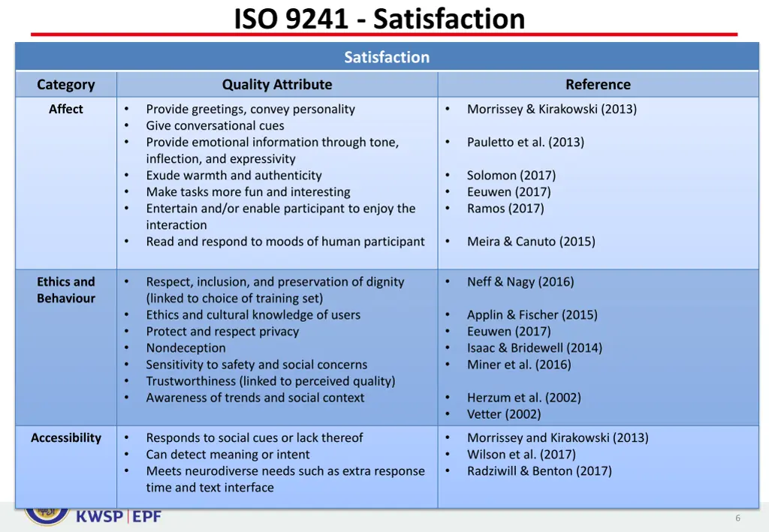
Task: Click the slide number 6
Action: [737, 518]
